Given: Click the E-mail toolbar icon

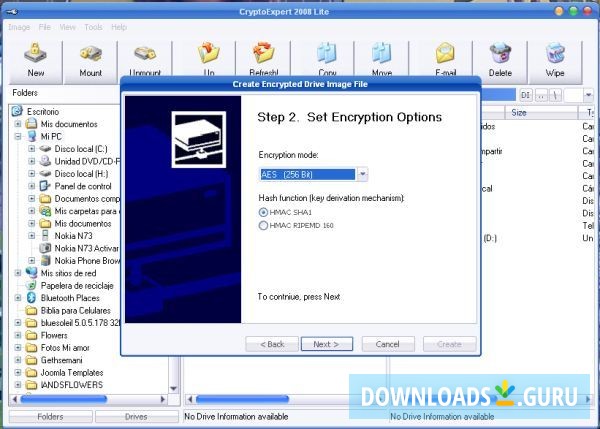Looking at the screenshot, I should [445, 59].
